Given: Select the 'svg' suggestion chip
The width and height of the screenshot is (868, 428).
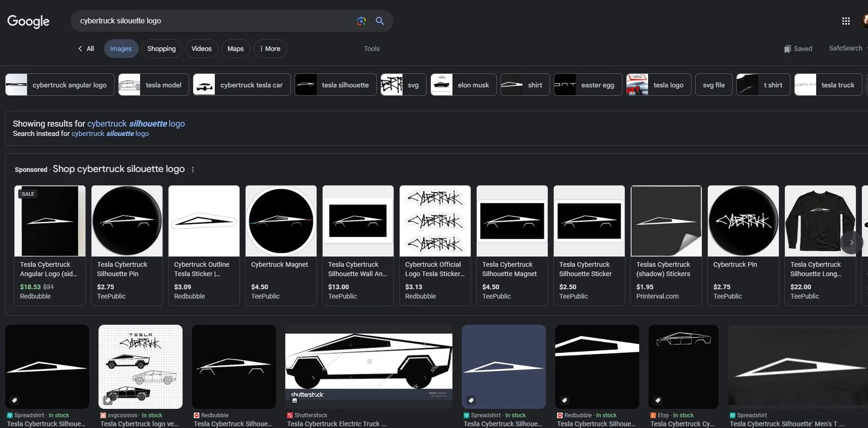Looking at the screenshot, I should click(x=403, y=85).
